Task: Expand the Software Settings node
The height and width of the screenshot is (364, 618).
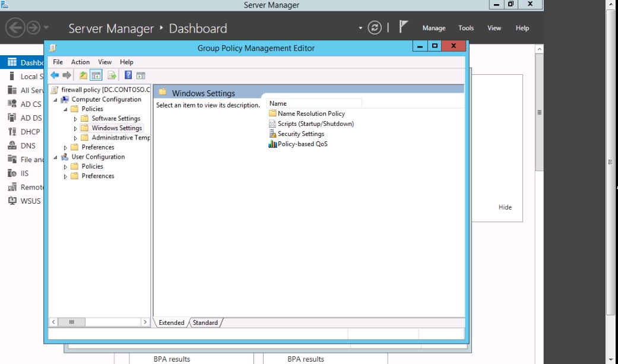Action: 75,119
